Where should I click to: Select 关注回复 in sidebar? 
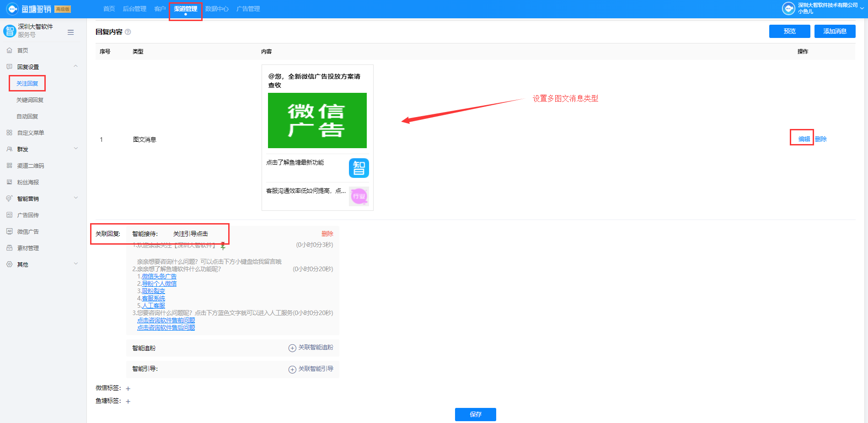click(27, 83)
